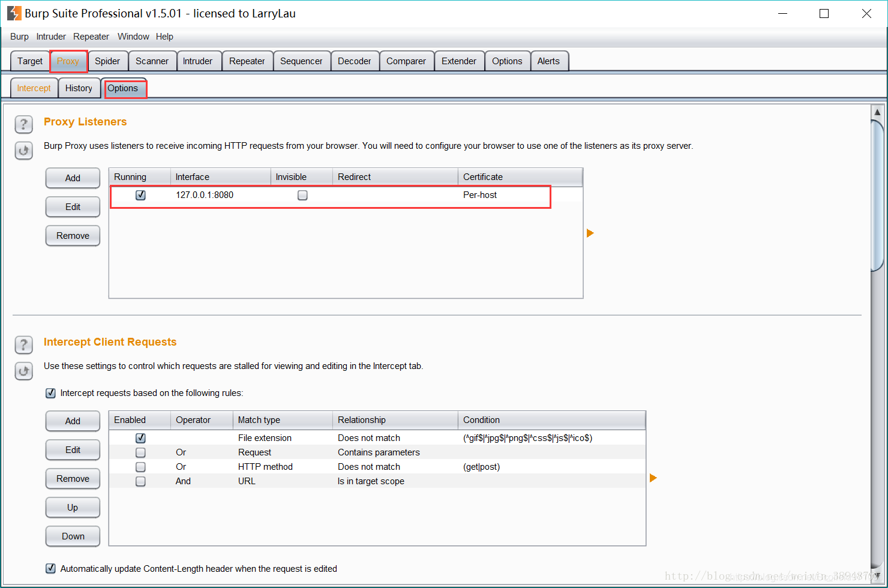
Task: Switch to the Proxy tab
Action: [68, 61]
